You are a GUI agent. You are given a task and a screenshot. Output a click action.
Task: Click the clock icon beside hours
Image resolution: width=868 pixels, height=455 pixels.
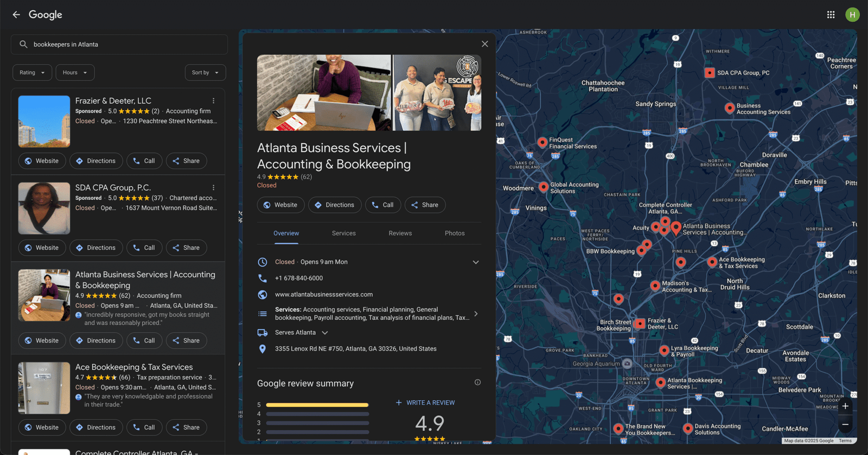coord(263,262)
